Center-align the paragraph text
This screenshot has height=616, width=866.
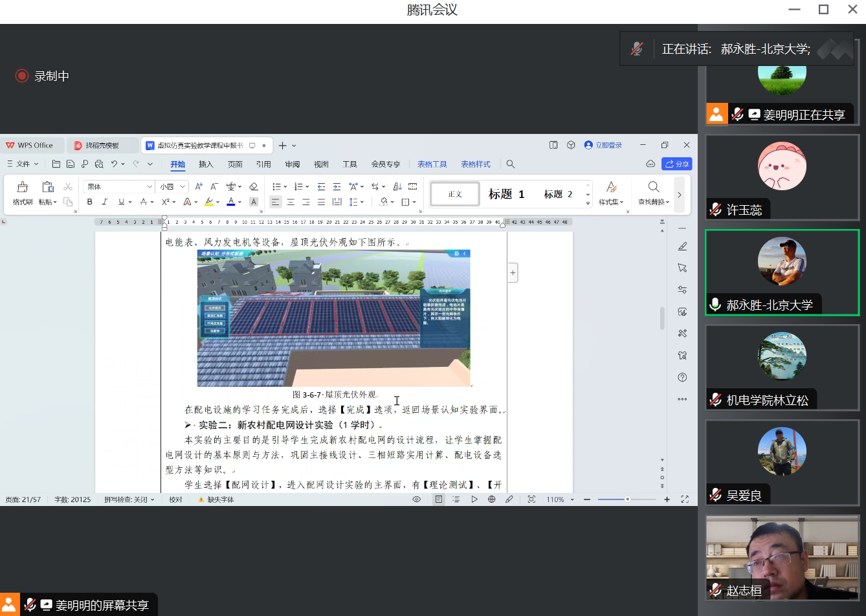point(291,202)
